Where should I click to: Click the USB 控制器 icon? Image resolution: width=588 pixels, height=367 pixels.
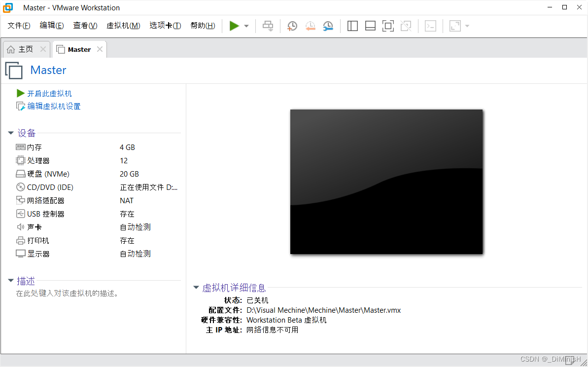[x=21, y=214]
